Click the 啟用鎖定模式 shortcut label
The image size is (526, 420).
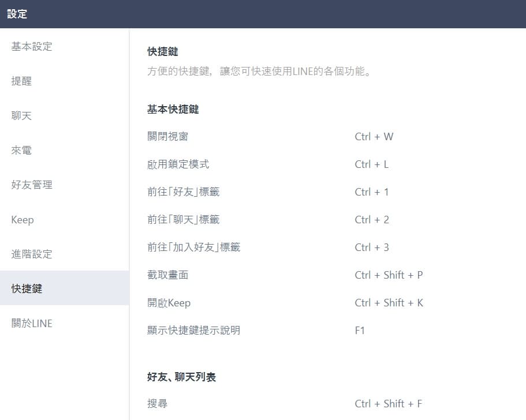pos(178,164)
